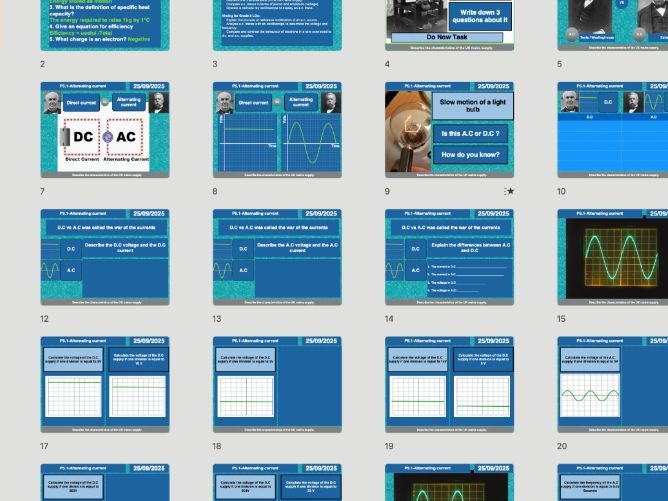
Task: Select slide 12 'Describe the D.C voltage'
Action: pyautogui.click(x=105, y=257)
